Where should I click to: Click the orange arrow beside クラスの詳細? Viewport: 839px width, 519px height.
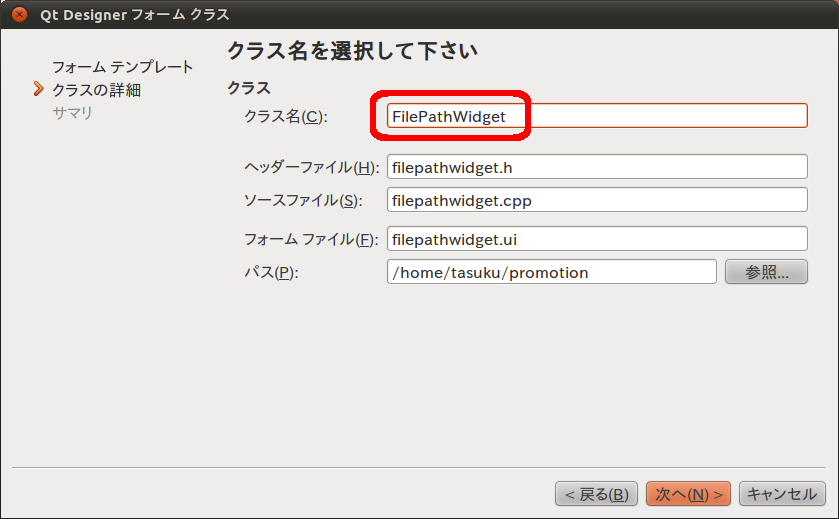click(38, 90)
